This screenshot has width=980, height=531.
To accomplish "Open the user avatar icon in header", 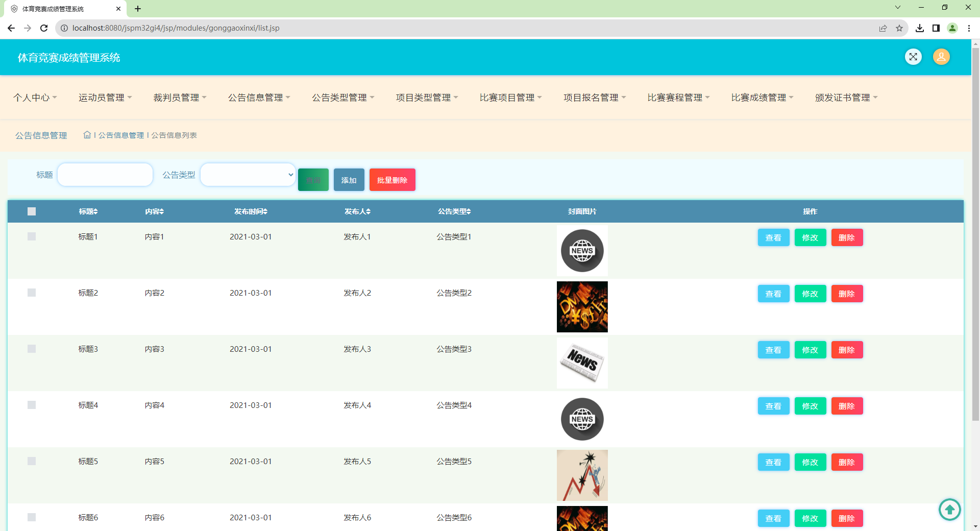I will click(x=941, y=57).
